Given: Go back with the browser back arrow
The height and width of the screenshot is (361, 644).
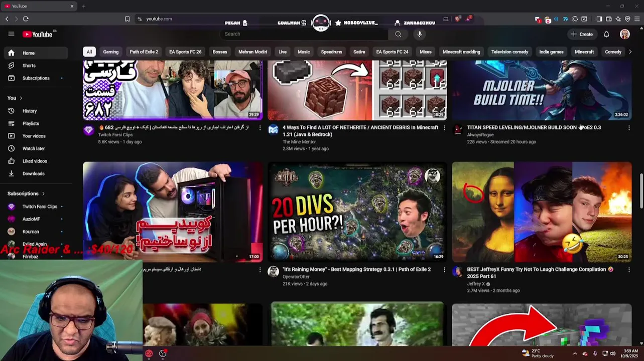Looking at the screenshot, I should pyautogui.click(x=7, y=19).
